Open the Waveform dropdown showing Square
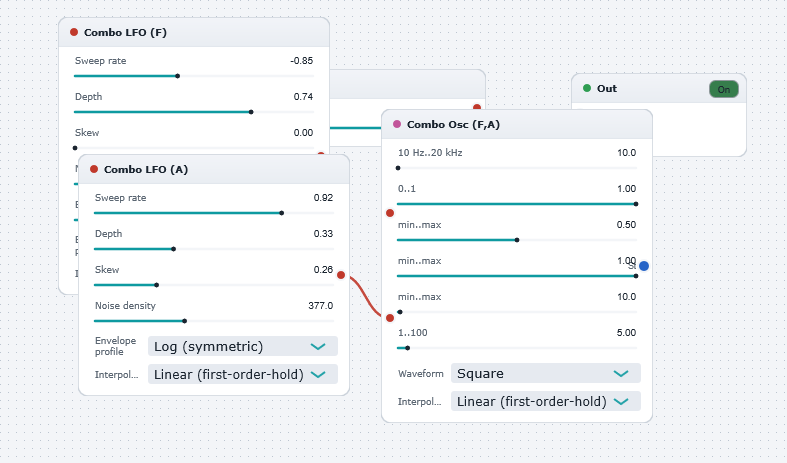Screen dimensions: 787x463 click(x=546, y=373)
